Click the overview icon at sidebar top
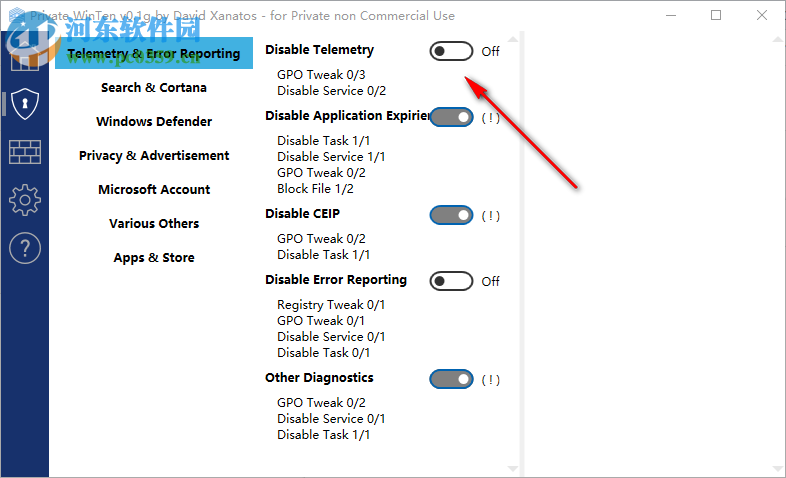The height and width of the screenshot is (478, 786). [24, 56]
